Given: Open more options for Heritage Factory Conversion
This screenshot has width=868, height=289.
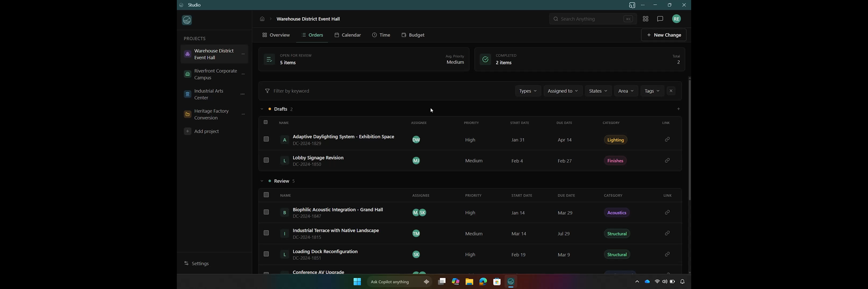Looking at the screenshot, I should click(243, 114).
